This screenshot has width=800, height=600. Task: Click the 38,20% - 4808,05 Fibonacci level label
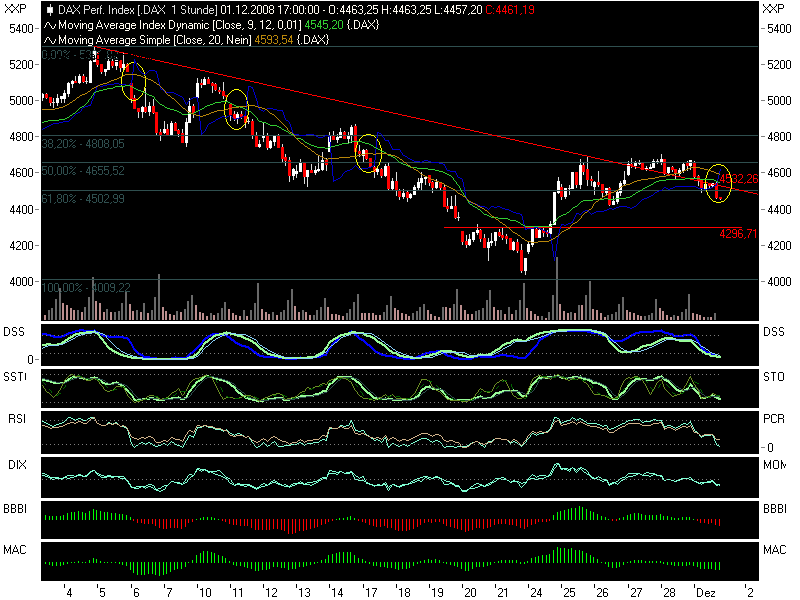click(x=82, y=143)
